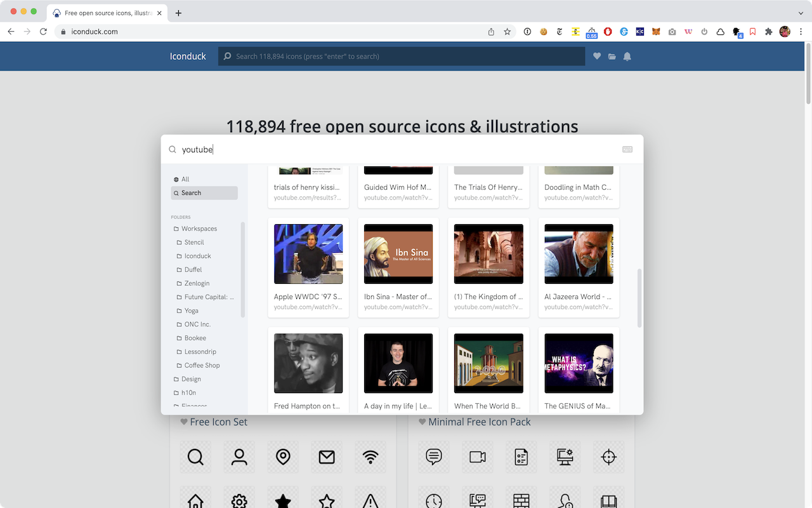Select the magnifying glass icon in Free Icon Set
The height and width of the screenshot is (508, 812).
point(195,457)
